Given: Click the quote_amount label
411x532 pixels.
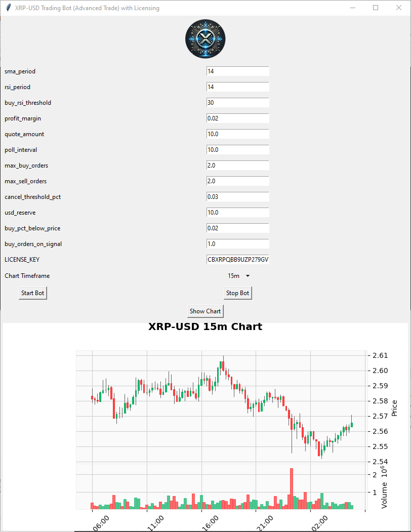Looking at the screenshot, I should [24, 134].
